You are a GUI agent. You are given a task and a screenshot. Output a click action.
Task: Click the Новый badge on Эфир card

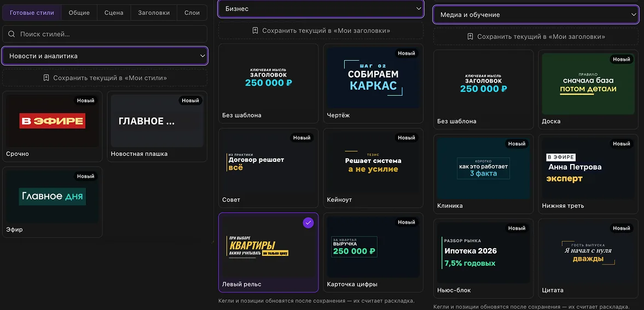(x=85, y=176)
